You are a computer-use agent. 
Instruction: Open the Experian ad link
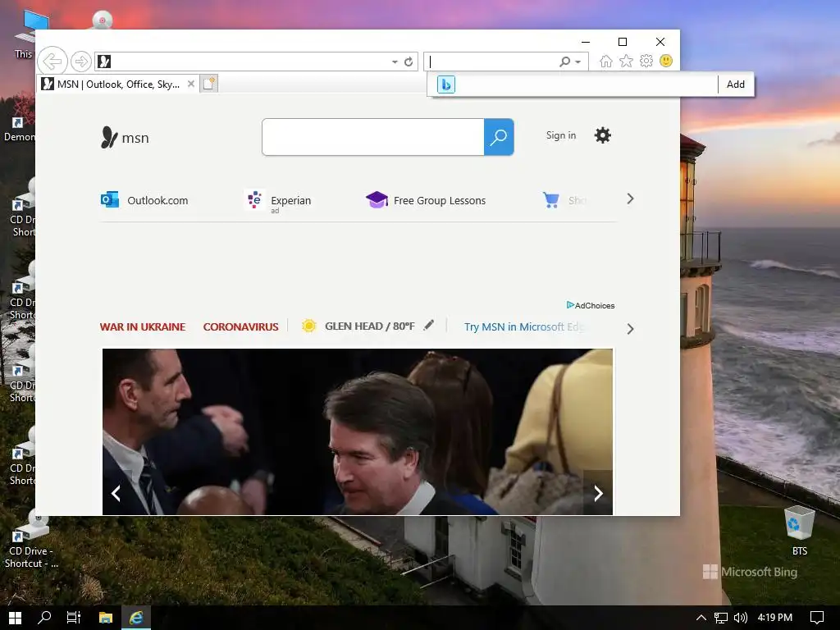[x=277, y=201]
